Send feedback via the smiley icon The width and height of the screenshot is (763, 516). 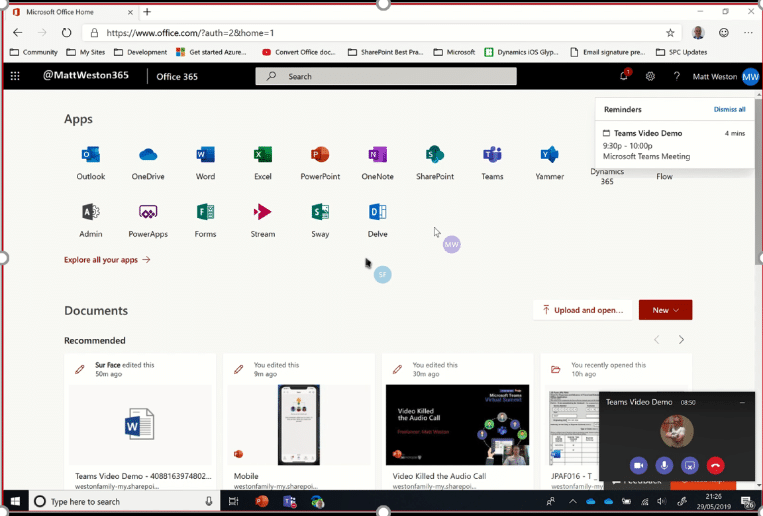[x=724, y=33]
